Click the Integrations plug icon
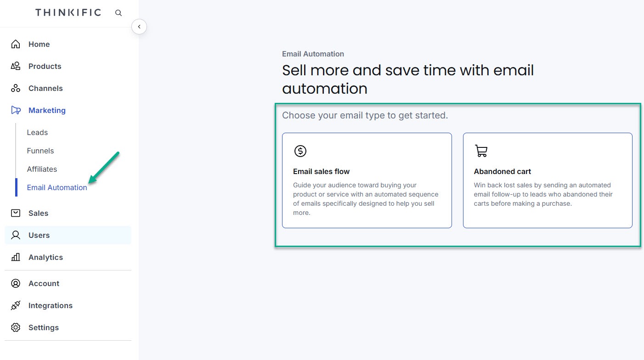This screenshot has height=360, width=644. click(16, 305)
